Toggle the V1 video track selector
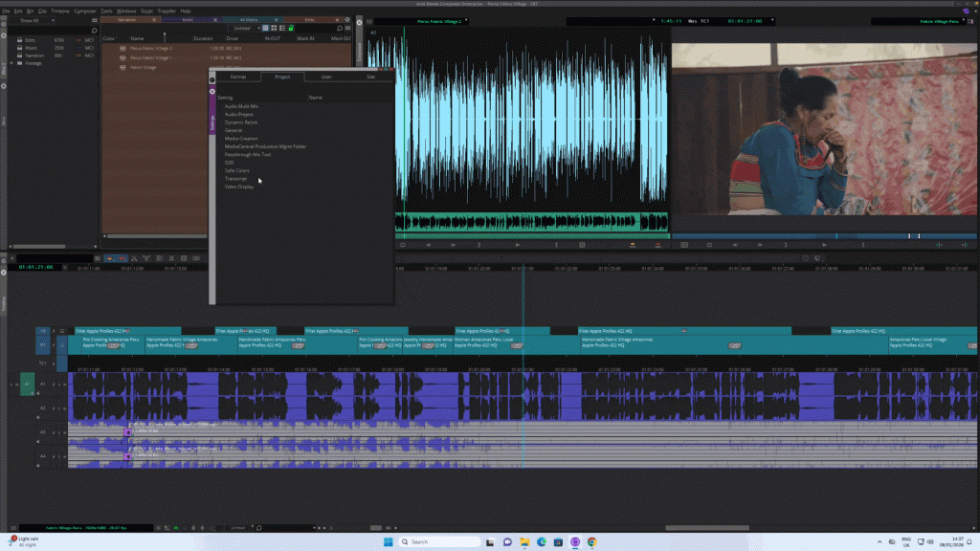The image size is (980, 551). (43, 344)
